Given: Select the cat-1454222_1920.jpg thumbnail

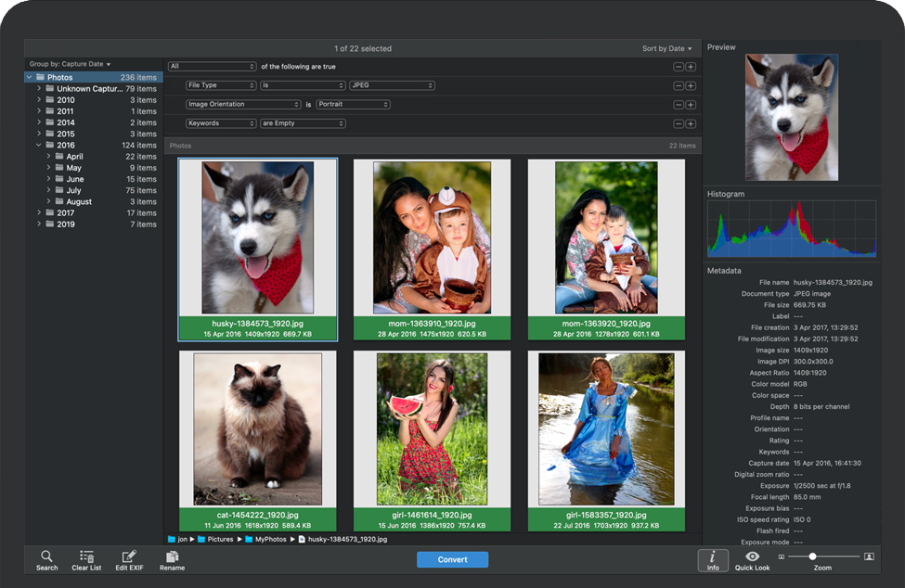Looking at the screenshot, I should tap(257, 428).
